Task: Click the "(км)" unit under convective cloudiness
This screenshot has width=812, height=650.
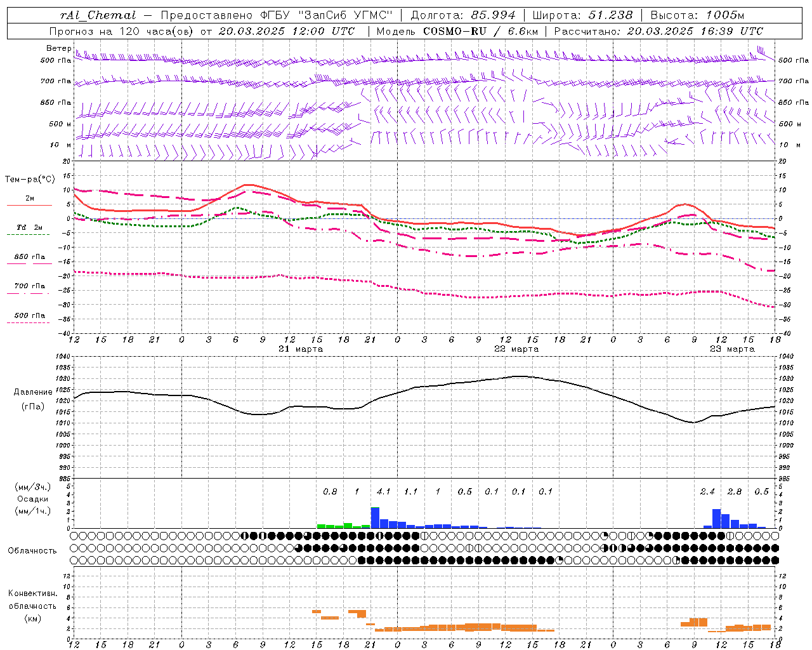Action: click(32, 618)
